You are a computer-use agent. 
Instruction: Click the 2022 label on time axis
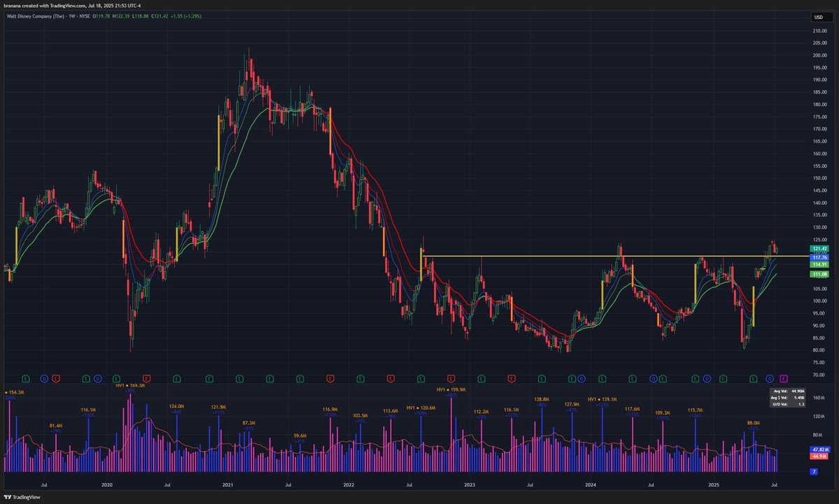(x=348, y=484)
